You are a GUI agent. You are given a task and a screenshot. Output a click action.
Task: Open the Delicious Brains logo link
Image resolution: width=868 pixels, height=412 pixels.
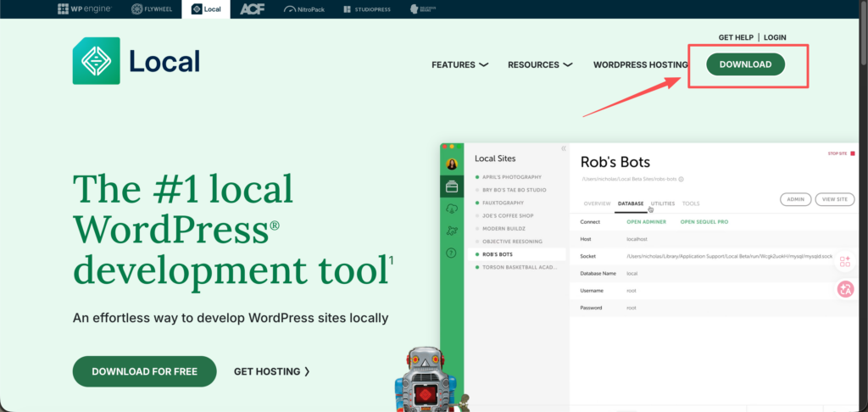(423, 8)
